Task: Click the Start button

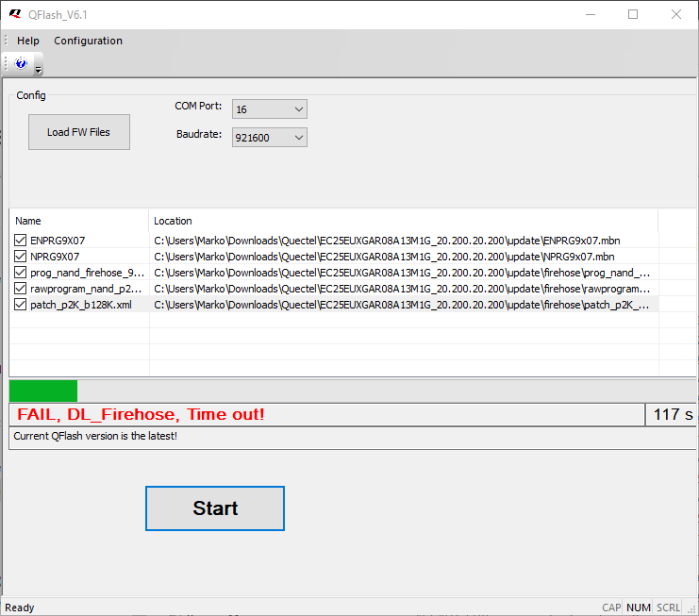Action: (215, 508)
